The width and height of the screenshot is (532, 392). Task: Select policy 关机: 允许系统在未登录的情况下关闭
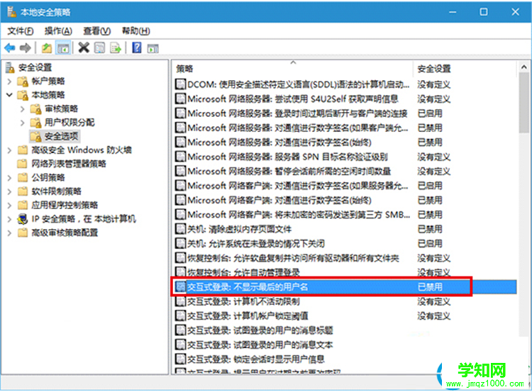(x=256, y=243)
